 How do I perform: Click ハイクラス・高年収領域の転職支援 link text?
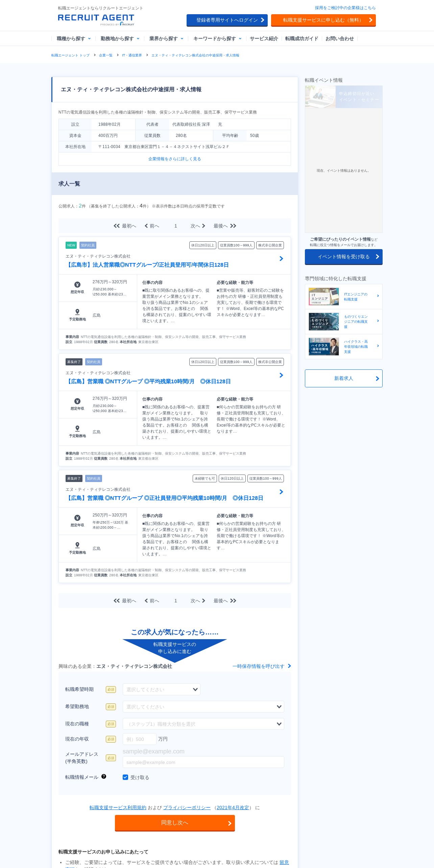356,346
